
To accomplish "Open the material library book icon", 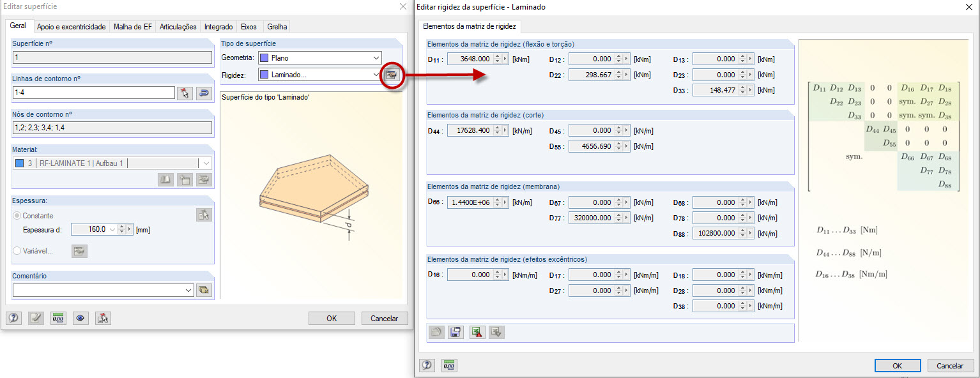I will click(x=165, y=179).
